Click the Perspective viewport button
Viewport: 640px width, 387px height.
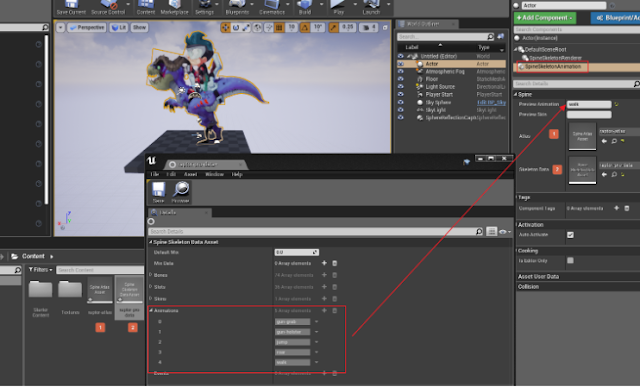[x=87, y=27]
